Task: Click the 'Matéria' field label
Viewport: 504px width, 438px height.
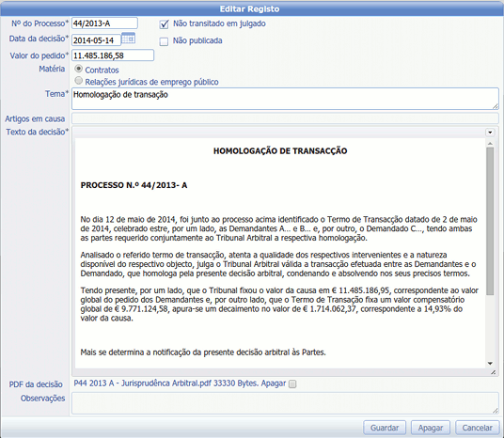Action: tap(52, 69)
